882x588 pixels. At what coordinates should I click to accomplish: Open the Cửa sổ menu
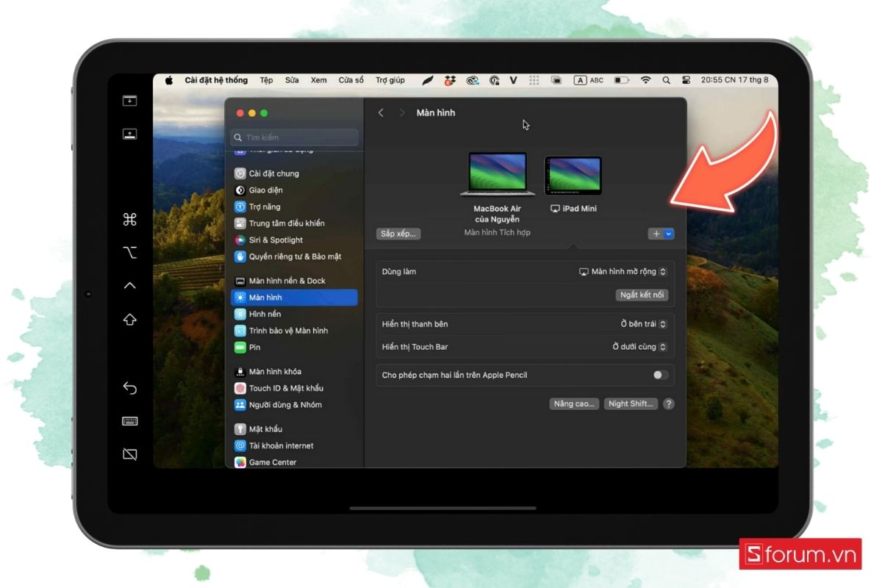tap(351, 80)
